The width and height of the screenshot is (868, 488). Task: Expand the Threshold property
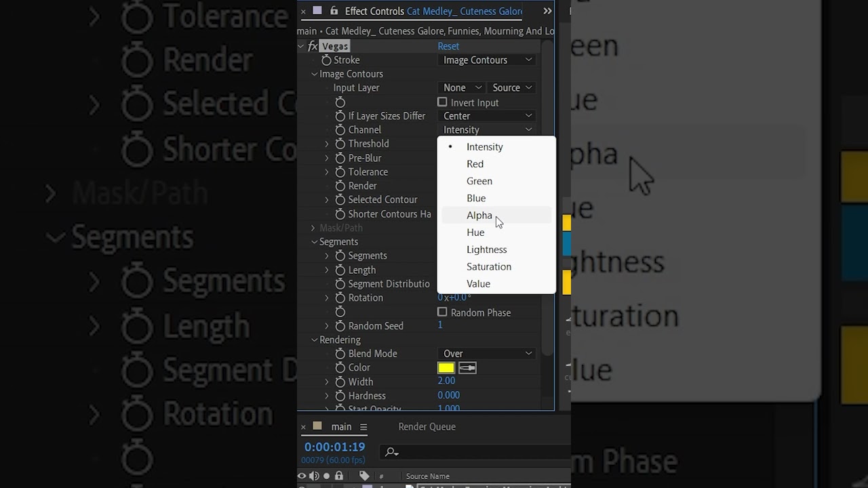(x=327, y=144)
